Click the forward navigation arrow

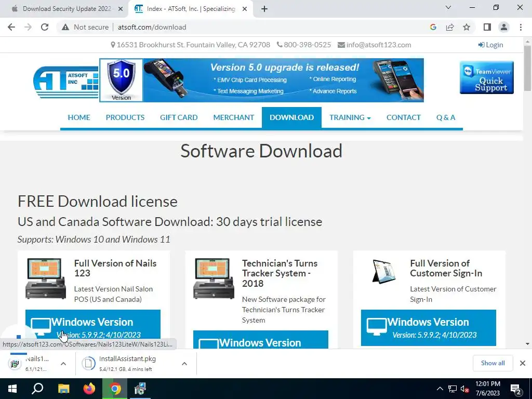[28, 27]
